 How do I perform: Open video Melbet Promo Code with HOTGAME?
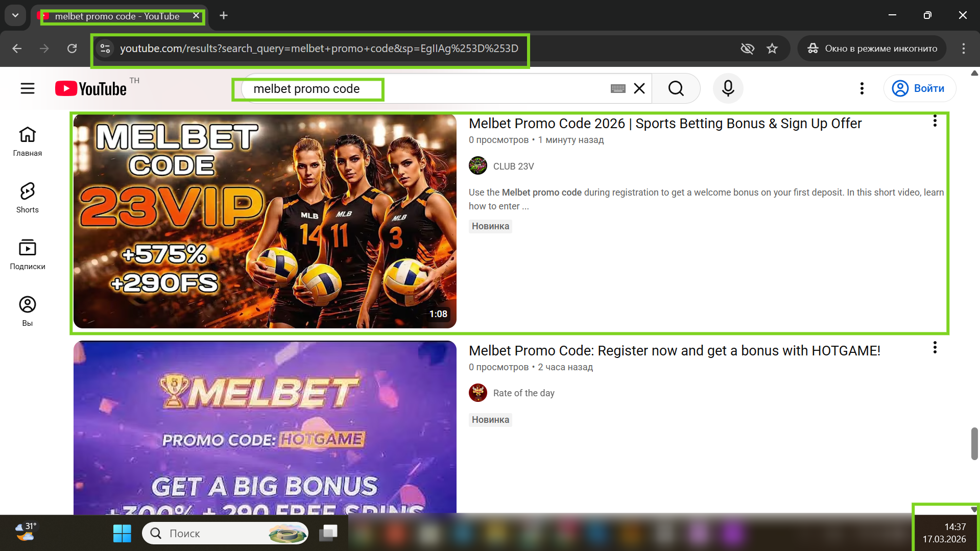[674, 351]
